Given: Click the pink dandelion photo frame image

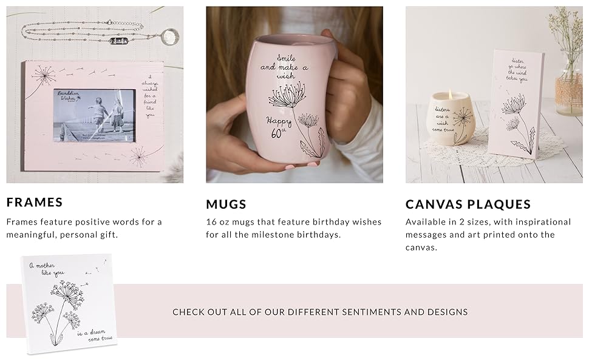Looking at the screenshot, I should point(95,95).
